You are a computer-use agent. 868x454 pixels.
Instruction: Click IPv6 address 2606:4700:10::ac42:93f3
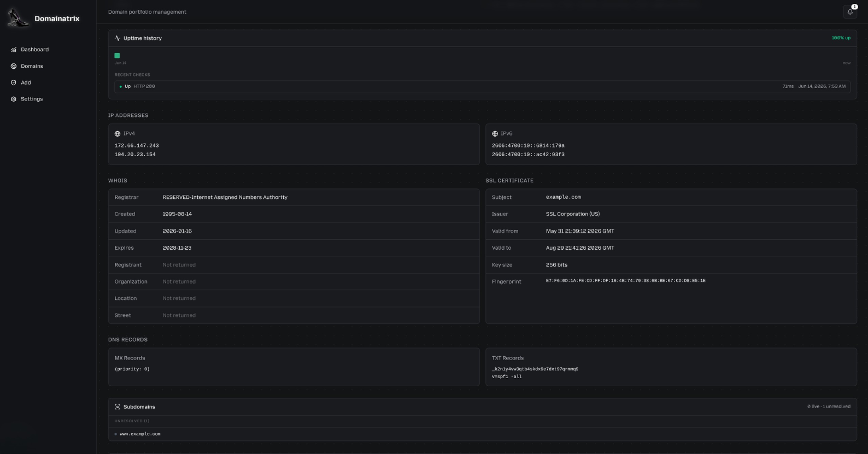(528, 155)
